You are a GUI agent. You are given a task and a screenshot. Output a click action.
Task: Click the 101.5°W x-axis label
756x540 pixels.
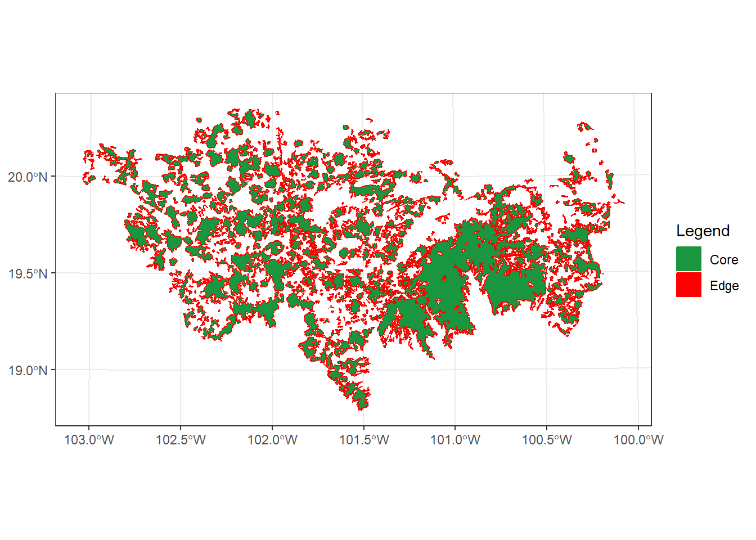point(364,440)
